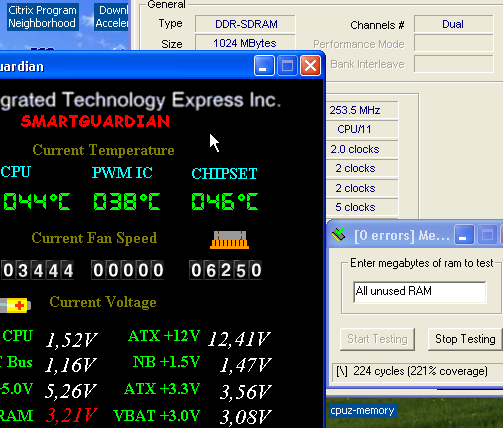Click the Current Temperature heading
Viewport: 503px width, 428px height.
pos(103,150)
